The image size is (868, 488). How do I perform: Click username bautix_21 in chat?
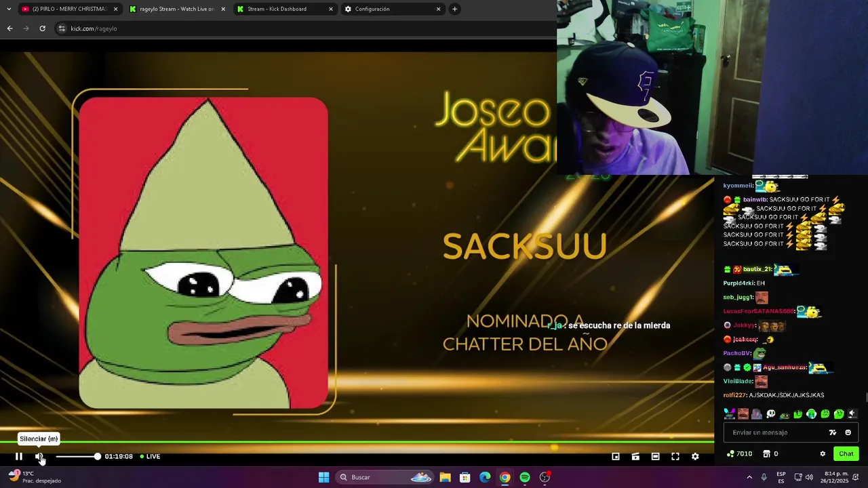(x=757, y=269)
